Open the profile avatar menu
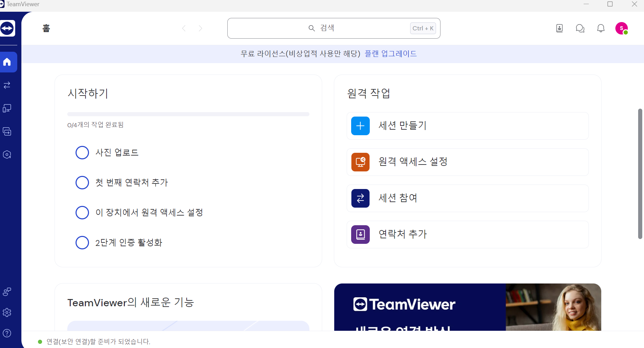Screen dimensions: 644x348 (622, 28)
